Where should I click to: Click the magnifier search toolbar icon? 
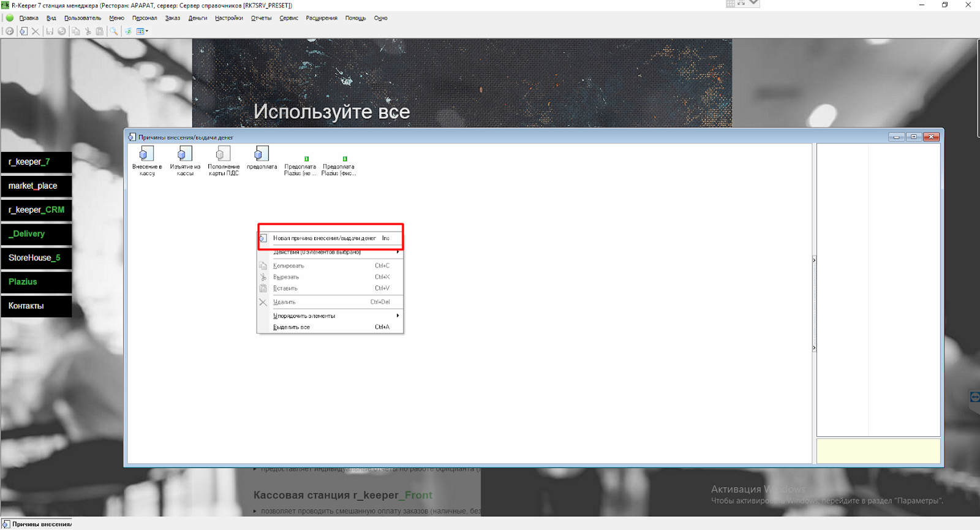(x=114, y=31)
